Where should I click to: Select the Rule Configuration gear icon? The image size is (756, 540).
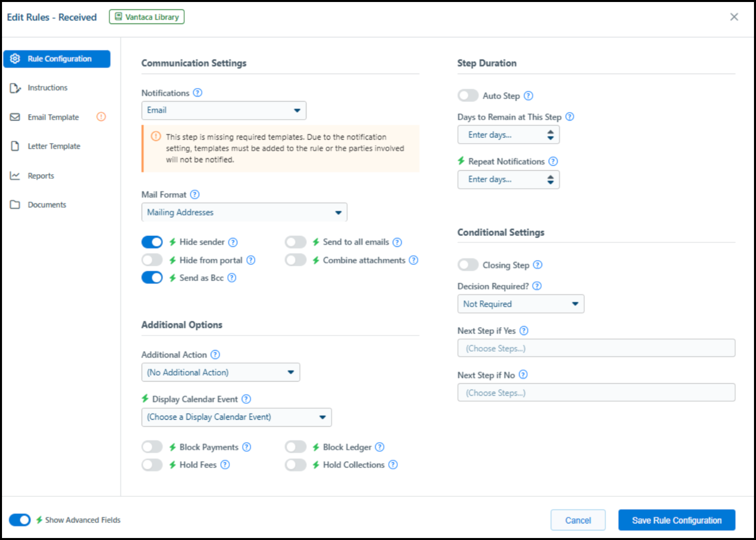point(15,59)
